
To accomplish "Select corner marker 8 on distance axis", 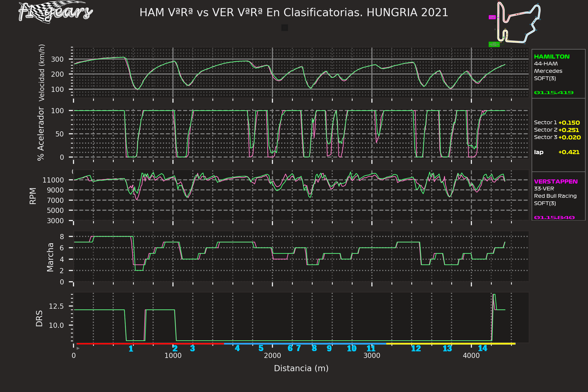I will click(x=314, y=348).
